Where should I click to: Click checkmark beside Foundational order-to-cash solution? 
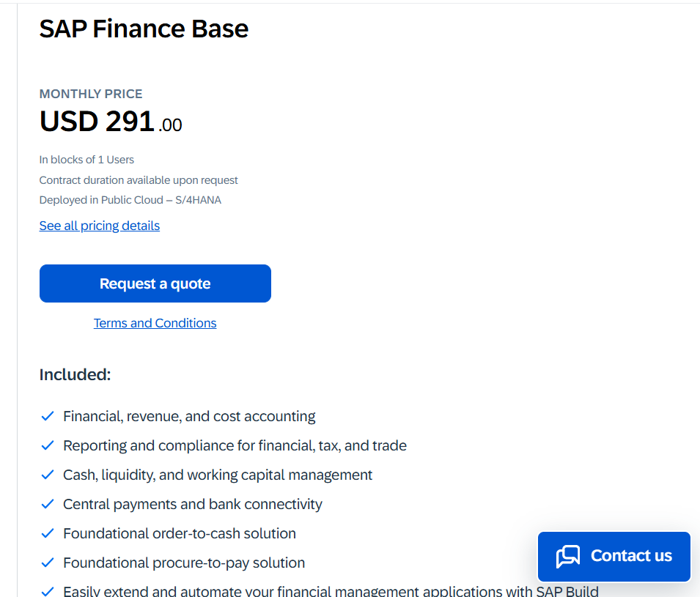48,533
